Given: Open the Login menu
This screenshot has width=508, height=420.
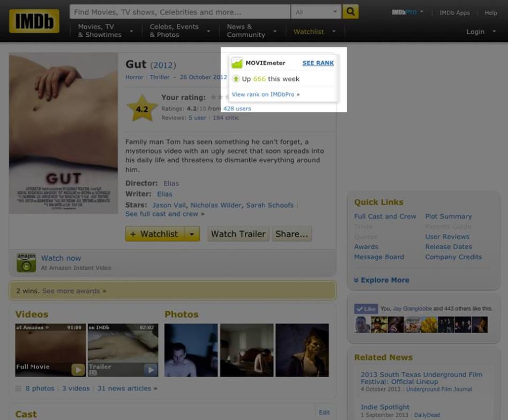Looking at the screenshot, I should (480, 32).
